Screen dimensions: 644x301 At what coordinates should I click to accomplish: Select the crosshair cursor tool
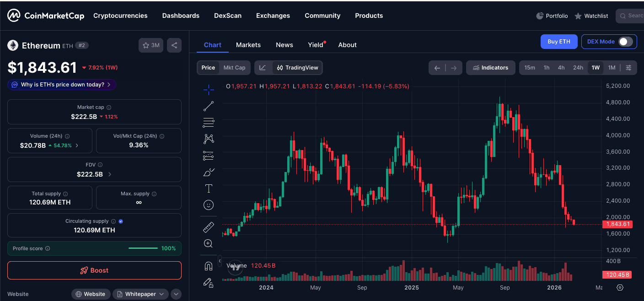[x=209, y=89]
